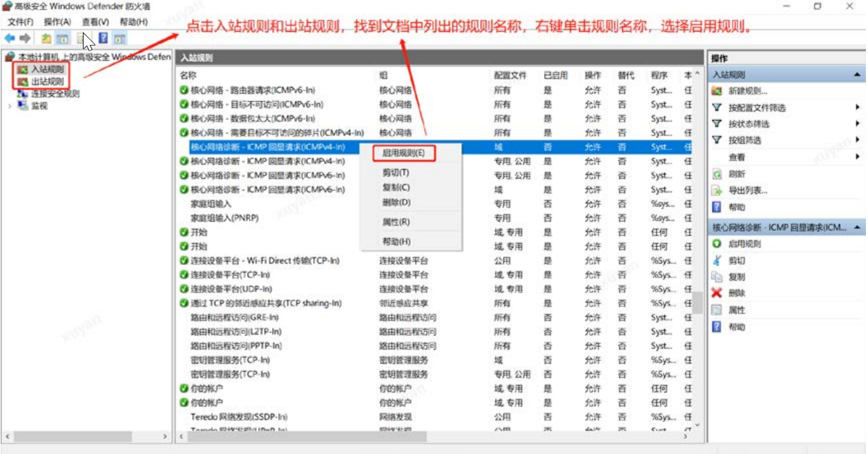Choose 复制(C) in the context menu

coord(396,188)
